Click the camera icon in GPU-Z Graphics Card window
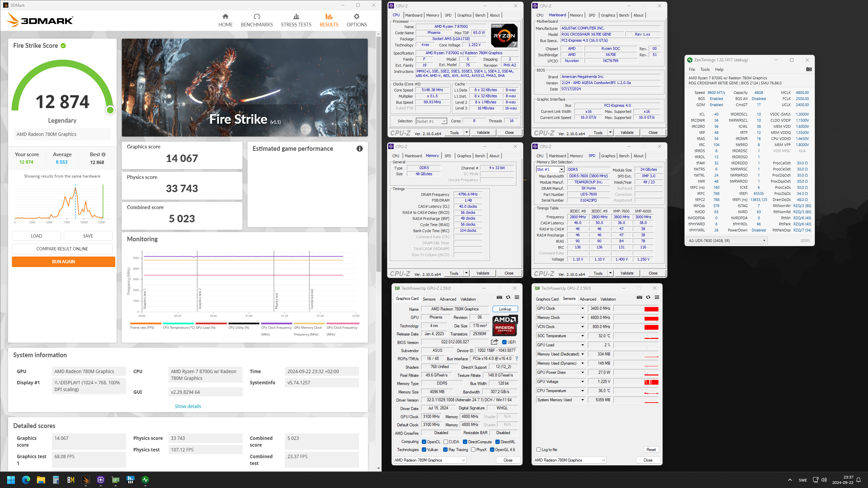The height and width of the screenshot is (488, 868). tap(499, 297)
